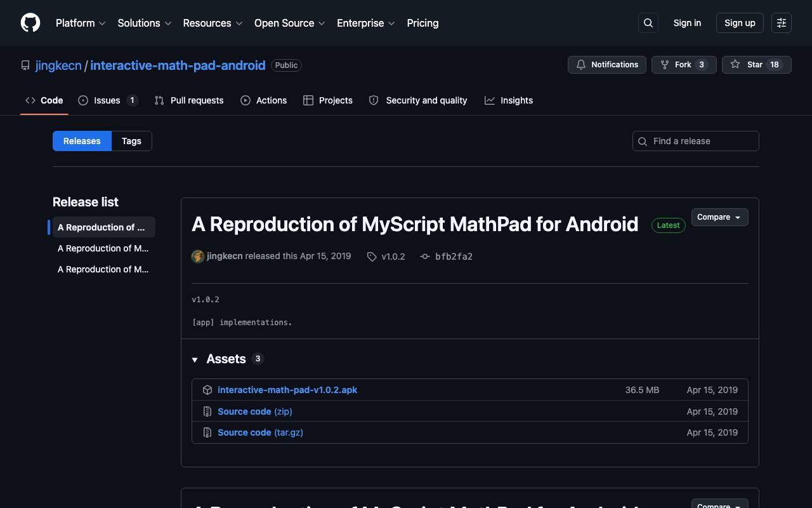
Task: Star this repository
Action: pyautogui.click(x=757, y=65)
